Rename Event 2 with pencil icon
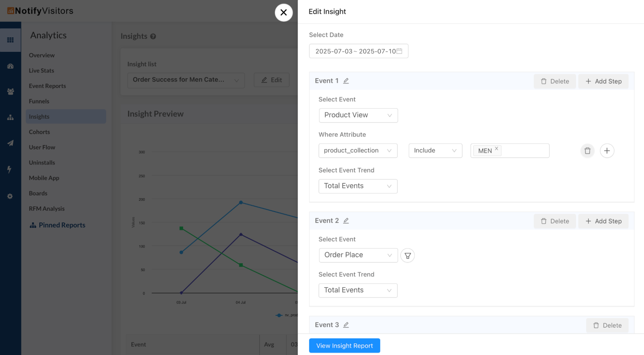This screenshot has width=644, height=355. click(346, 221)
